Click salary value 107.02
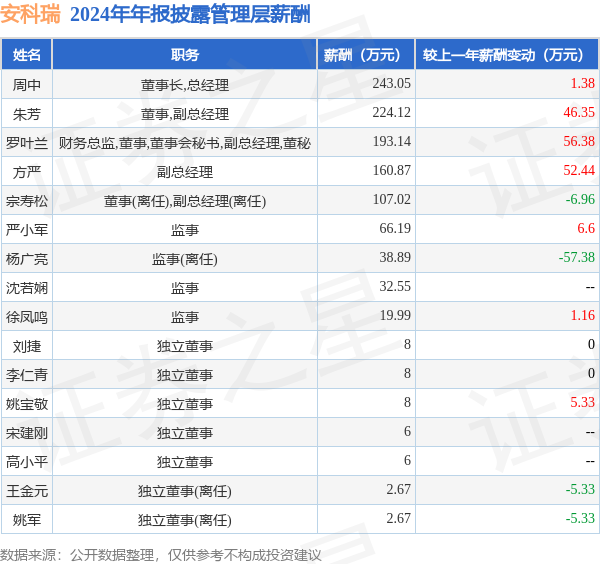This screenshot has width=600, height=564. coord(391,199)
